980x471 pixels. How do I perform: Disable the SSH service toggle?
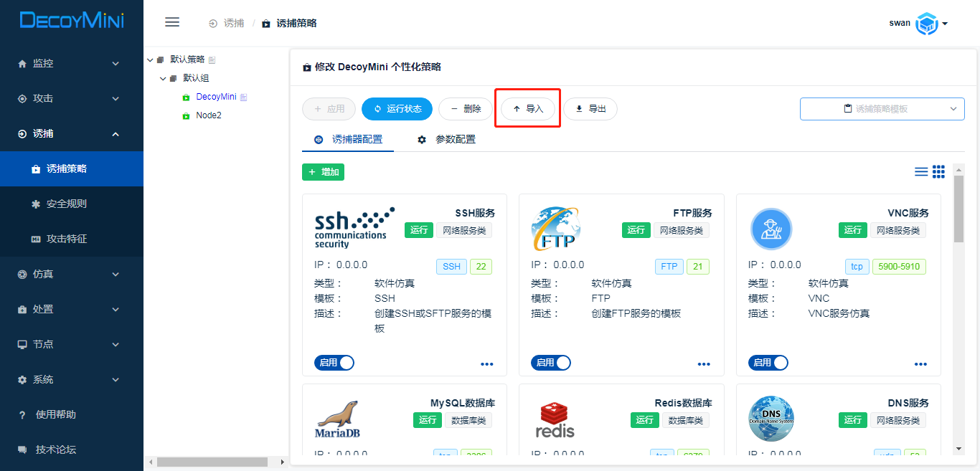pyautogui.click(x=334, y=363)
